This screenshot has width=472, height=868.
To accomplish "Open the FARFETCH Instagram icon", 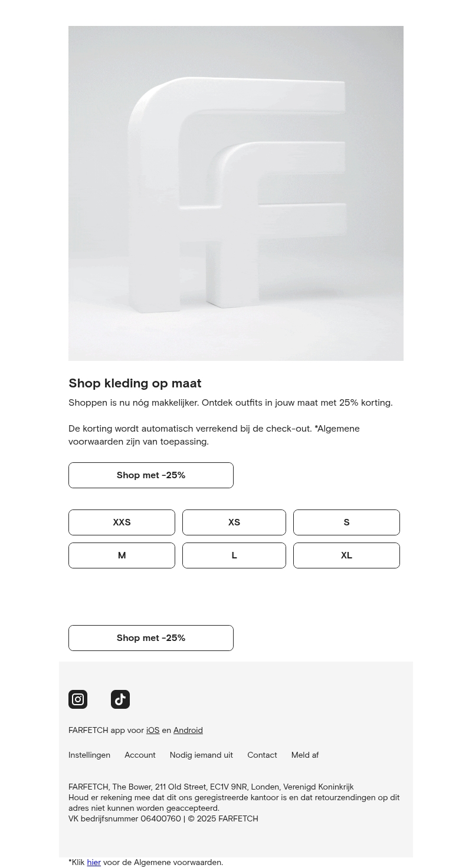I will (78, 699).
